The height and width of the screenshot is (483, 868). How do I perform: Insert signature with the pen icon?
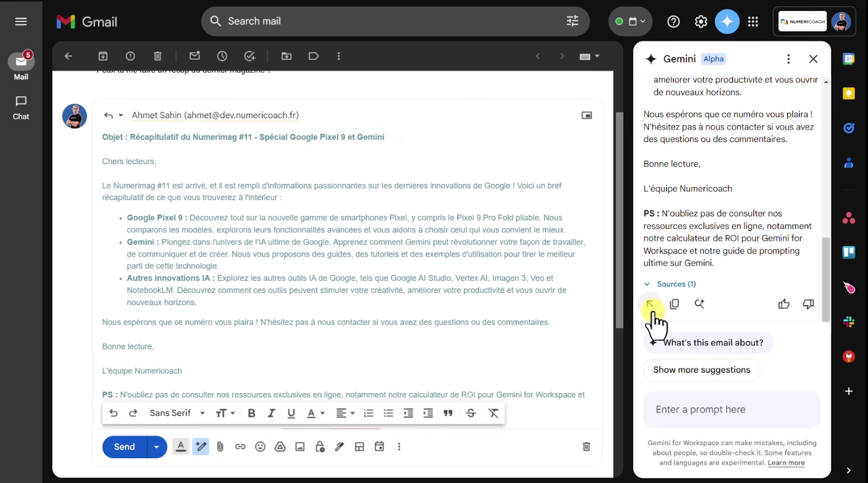coord(340,447)
